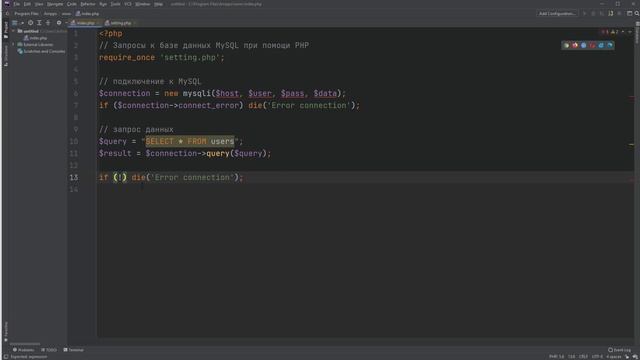Open preview in Chrome browser icon
Screen dimensions: 640x360
[566, 45]
